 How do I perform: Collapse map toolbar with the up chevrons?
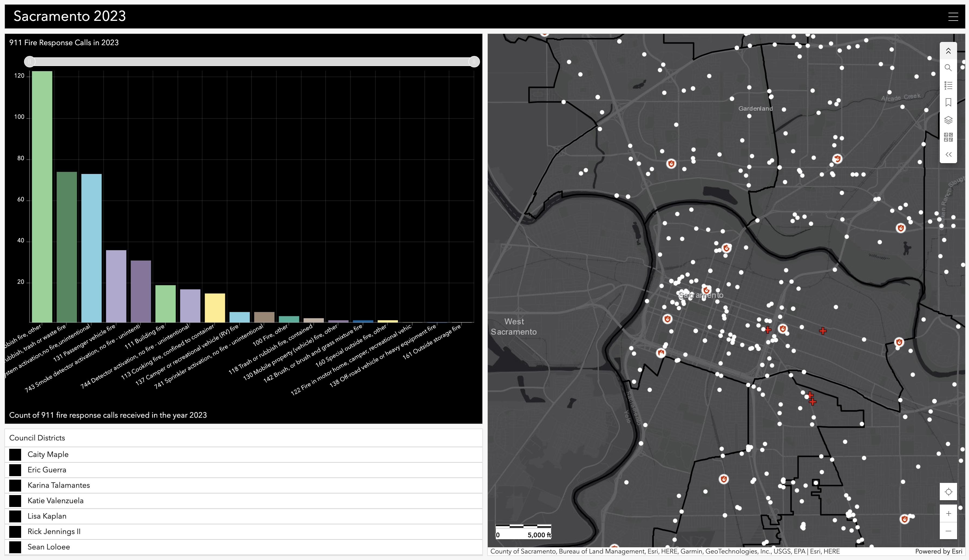948,51
